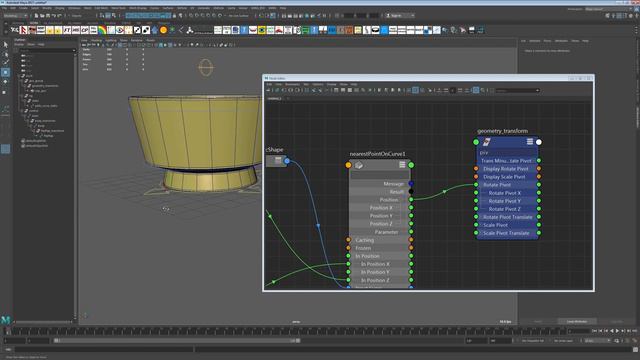The image size is (640, 360).
Task: Open the Options menu in Node Editor
Action: [x=318, y=84]
